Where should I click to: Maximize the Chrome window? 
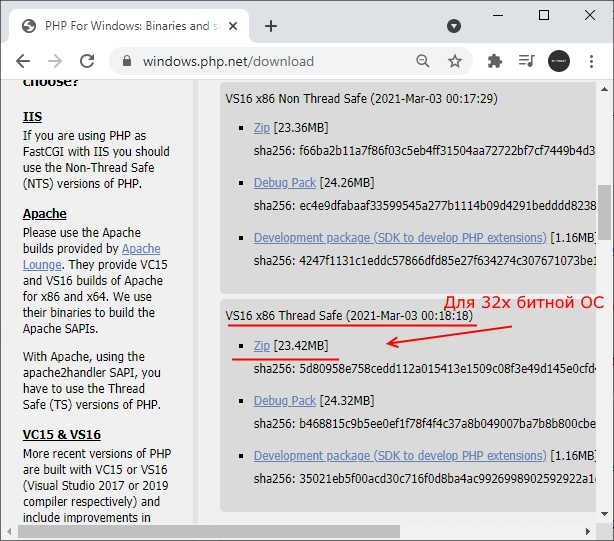click(x=544, y=15)
